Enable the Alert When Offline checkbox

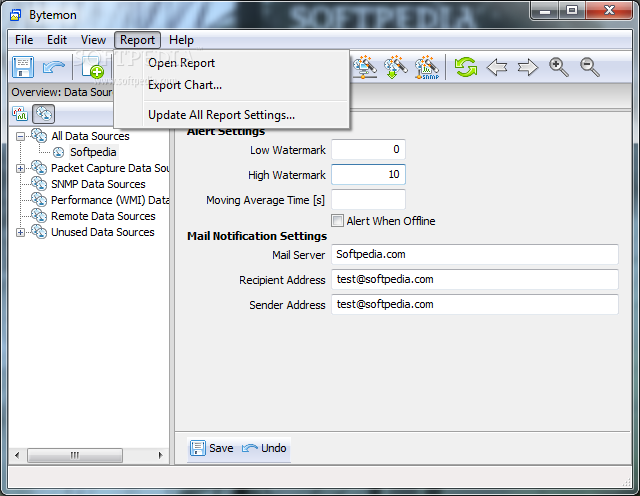point(338,221)
